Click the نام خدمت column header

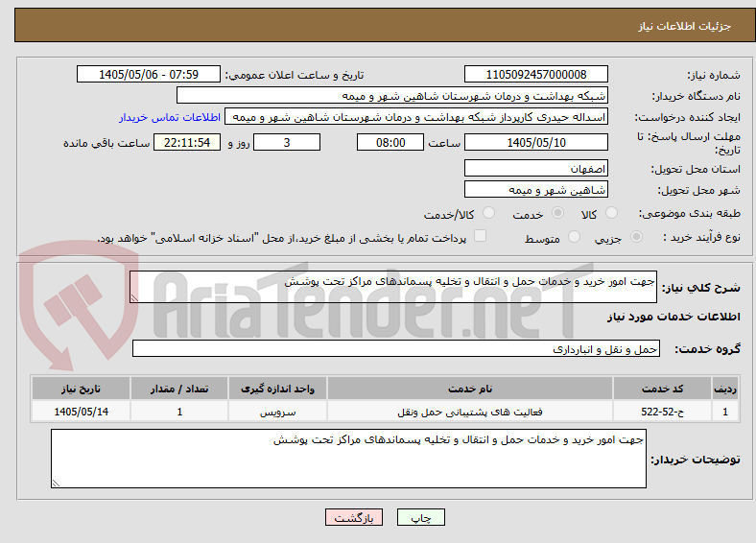tap(470, 389)
